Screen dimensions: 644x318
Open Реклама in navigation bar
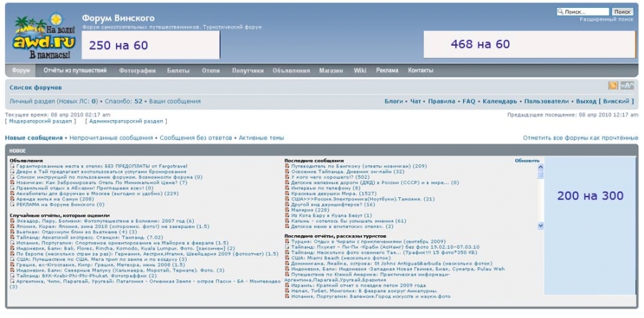click(387, 71)
